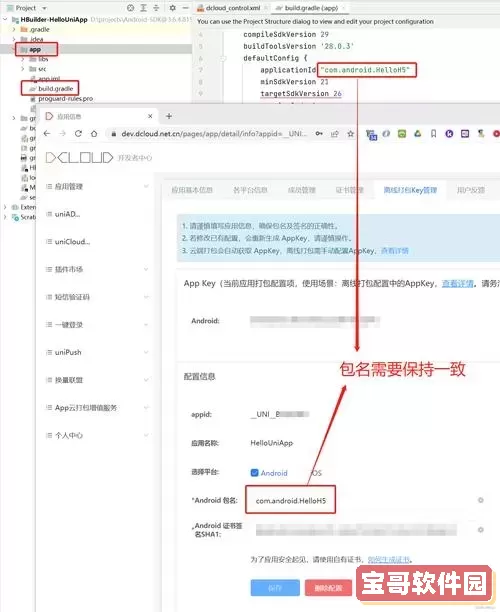The height and width of the screenshot is (612, 500).
Task: Expand the src folder
Action: tap(23, 69)
